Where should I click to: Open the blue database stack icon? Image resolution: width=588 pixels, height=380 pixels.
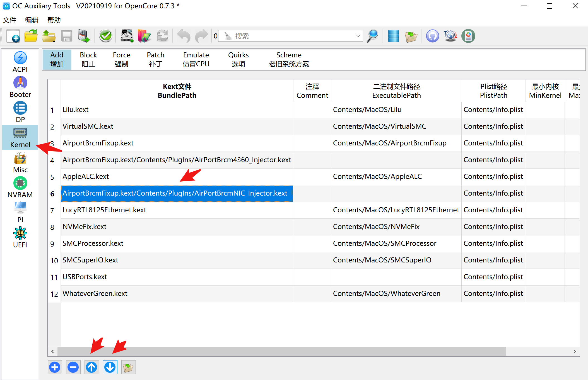click(394, 36)
